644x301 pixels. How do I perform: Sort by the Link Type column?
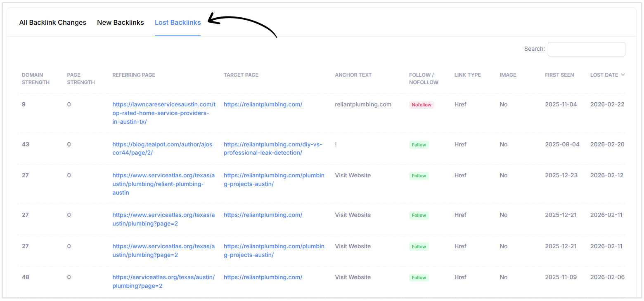click(467, 75)
